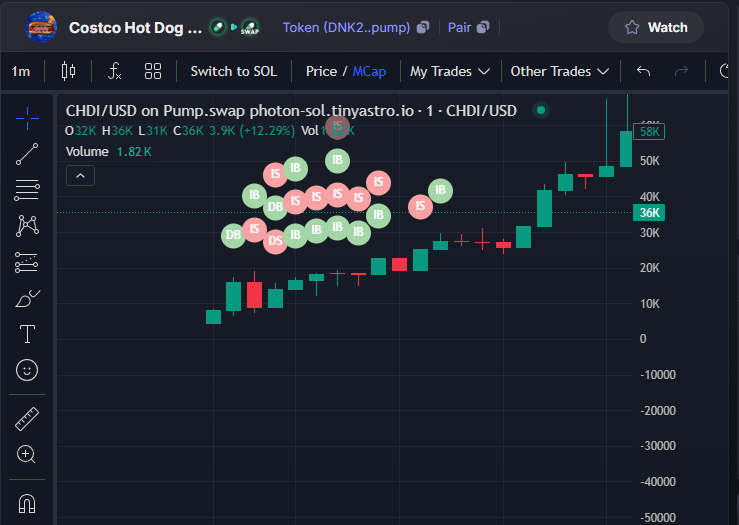Open the Pair link
The width and height of the screenshot is (739, 525).
click(x=459, y=27)
